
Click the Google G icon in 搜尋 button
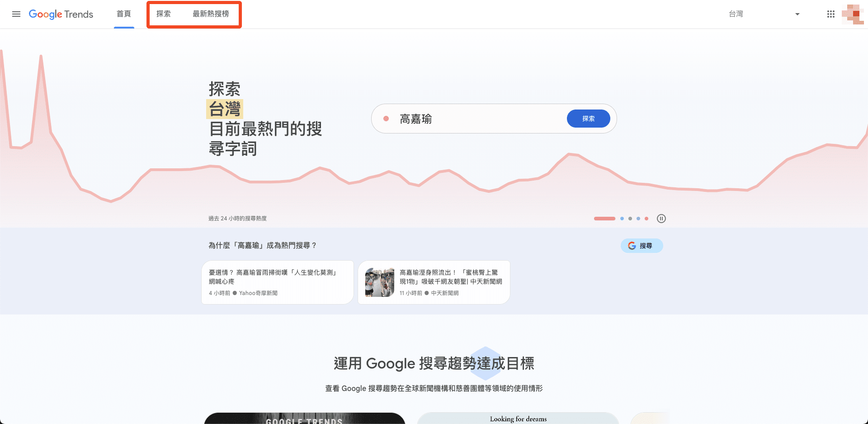[x=632, y=246]
